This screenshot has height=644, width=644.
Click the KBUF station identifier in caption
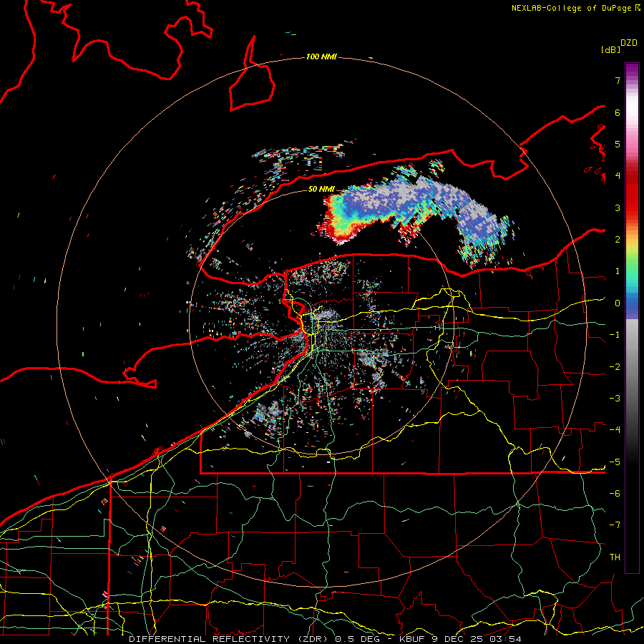tap(412, 639)
